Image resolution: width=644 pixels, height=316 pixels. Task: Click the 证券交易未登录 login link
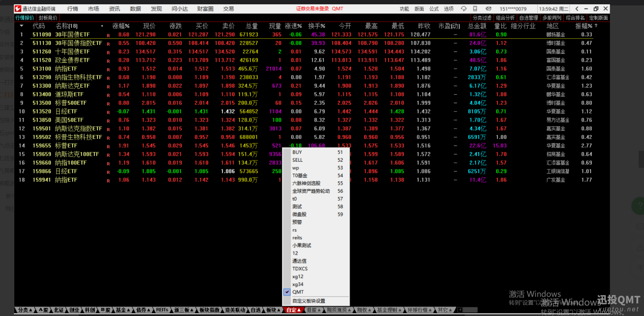(x=312, y=9)
